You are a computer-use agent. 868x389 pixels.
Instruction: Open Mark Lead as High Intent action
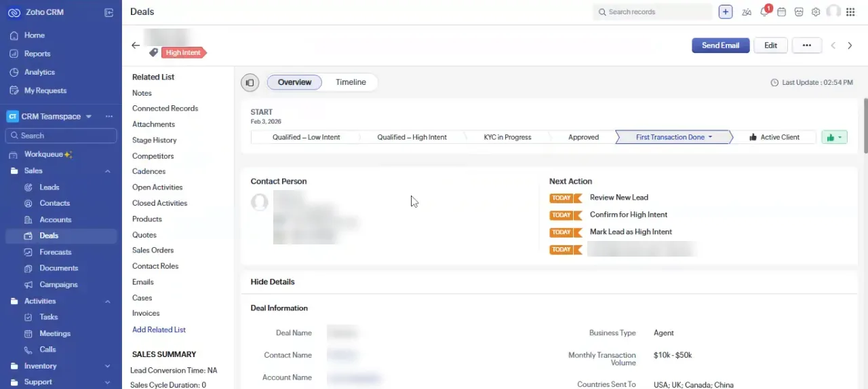631,232
